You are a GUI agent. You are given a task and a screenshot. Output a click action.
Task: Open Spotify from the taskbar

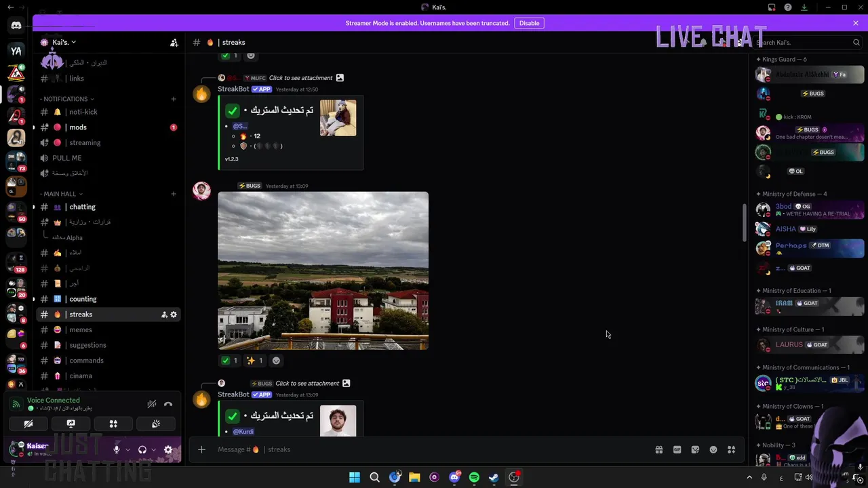pos(474,478)
